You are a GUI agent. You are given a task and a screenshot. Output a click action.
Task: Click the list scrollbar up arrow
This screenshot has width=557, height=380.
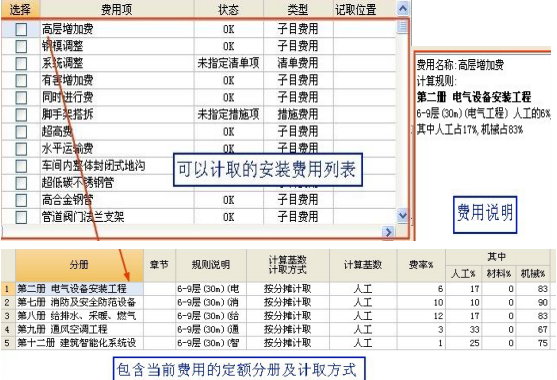[x=402, y=9]
